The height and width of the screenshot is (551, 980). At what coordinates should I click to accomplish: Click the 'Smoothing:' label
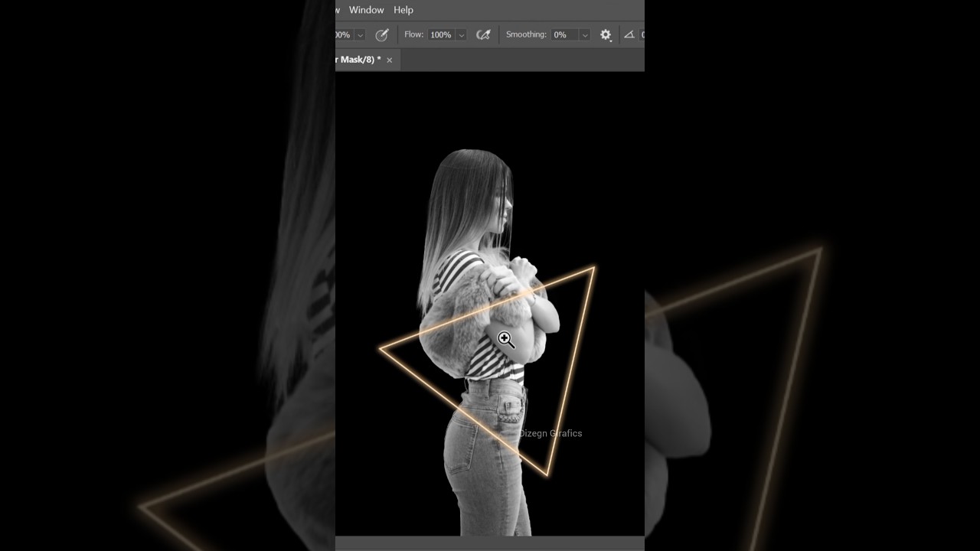526,34
